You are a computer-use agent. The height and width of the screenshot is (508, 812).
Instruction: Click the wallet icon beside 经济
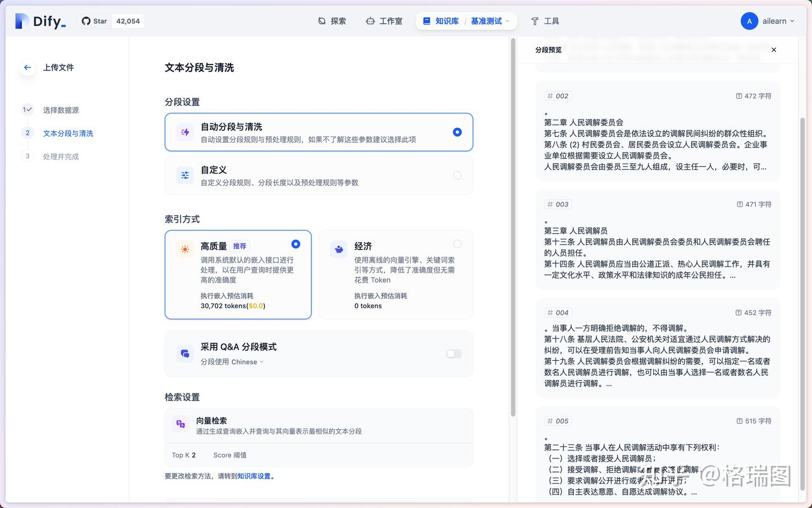(339, 248)
